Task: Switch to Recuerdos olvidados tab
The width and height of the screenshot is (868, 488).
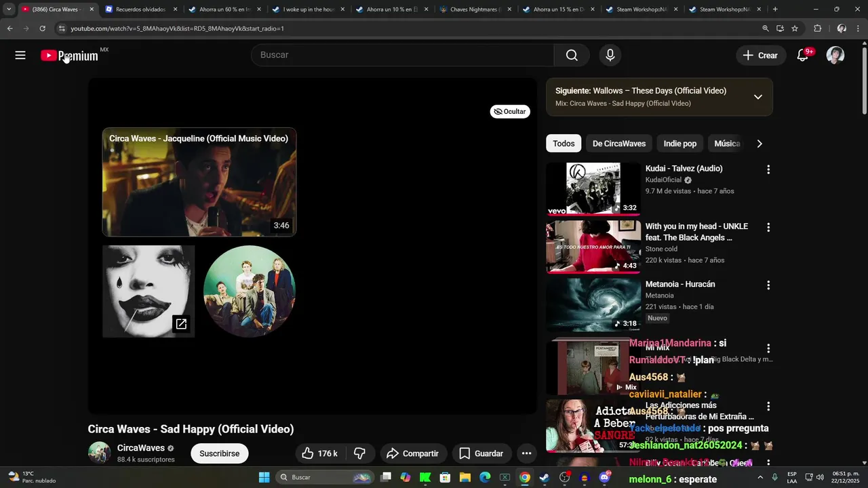Action: (x=140, y=9)
